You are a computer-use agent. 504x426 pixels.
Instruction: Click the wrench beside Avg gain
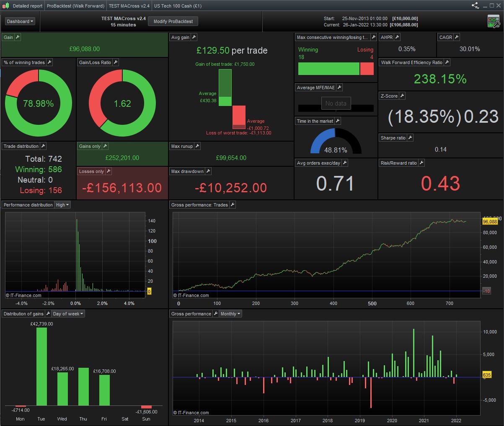194,37
